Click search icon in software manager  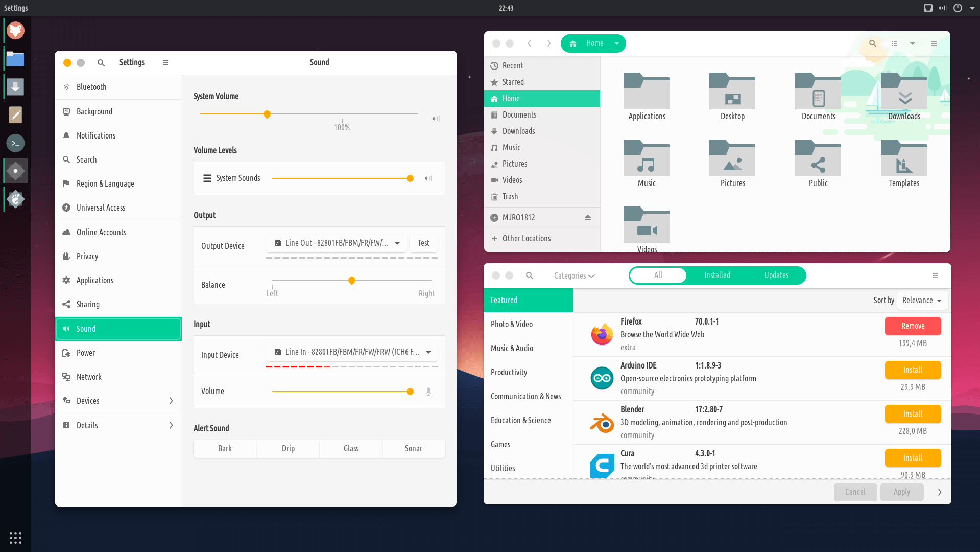(x=530, y=275)
